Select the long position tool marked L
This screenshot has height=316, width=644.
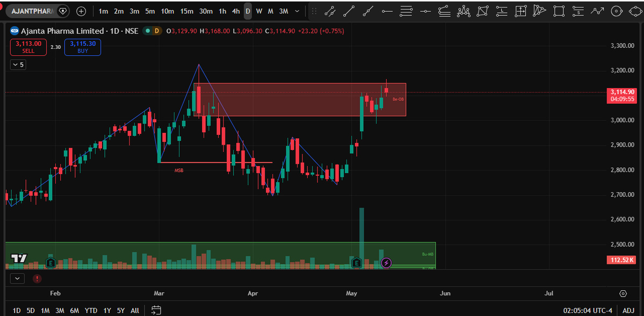(502, 11)
